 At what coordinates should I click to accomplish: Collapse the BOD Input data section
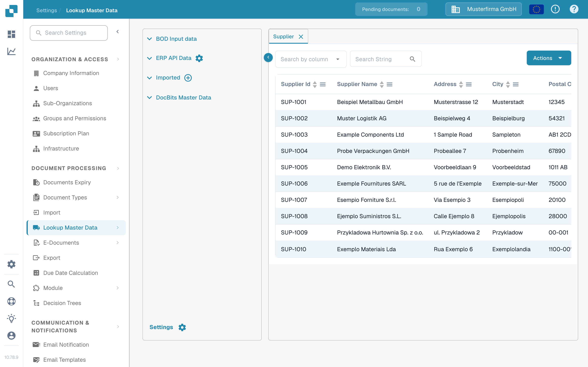(149, 39)
